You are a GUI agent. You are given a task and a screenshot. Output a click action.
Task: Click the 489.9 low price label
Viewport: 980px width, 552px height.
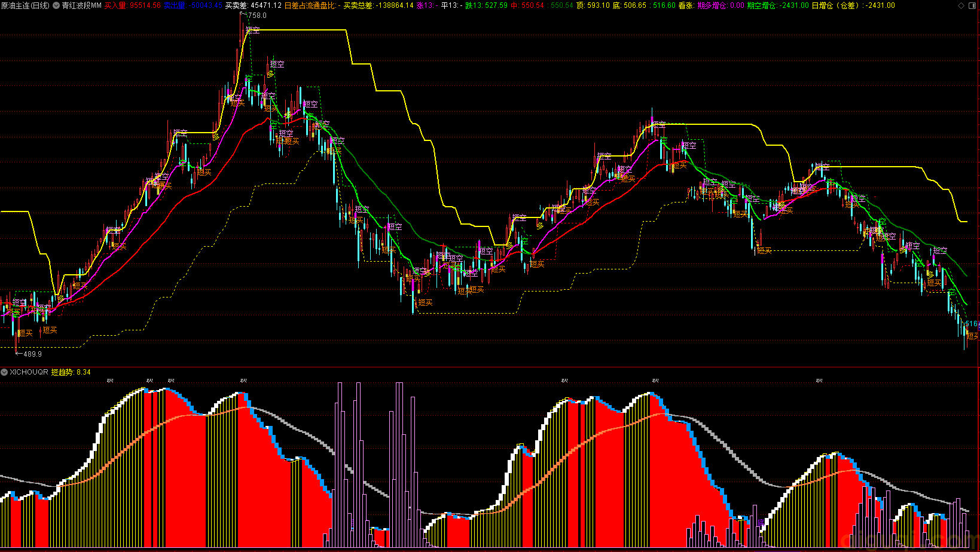tap(32, 354)
